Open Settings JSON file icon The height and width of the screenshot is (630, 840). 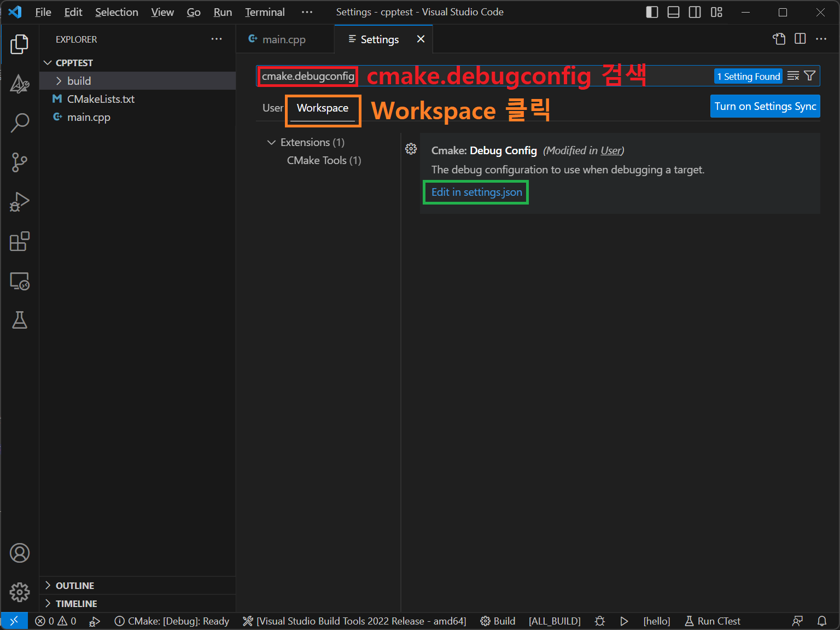(x=779, y=39)
